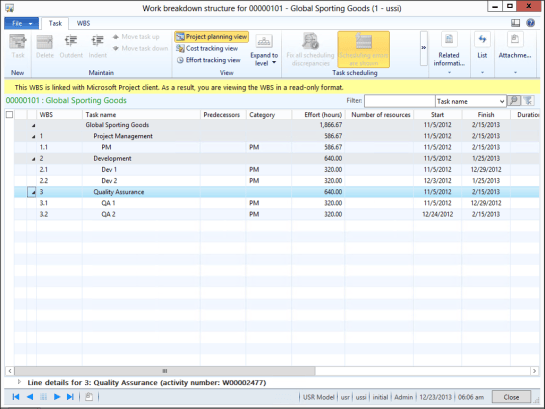Expand Line details for Quality Assurance
This screenshot has width=545, height=409.
[19, 382]
